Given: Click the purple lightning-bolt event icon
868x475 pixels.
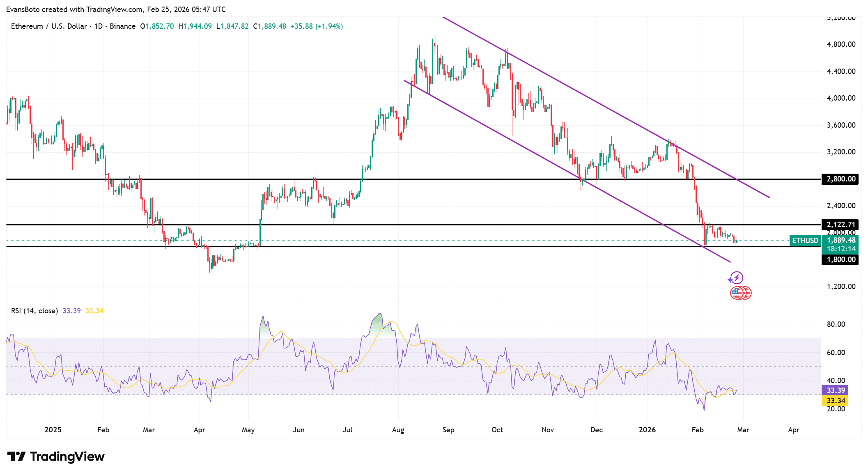Looking at the screenshot, I should (x=737, y=278).
